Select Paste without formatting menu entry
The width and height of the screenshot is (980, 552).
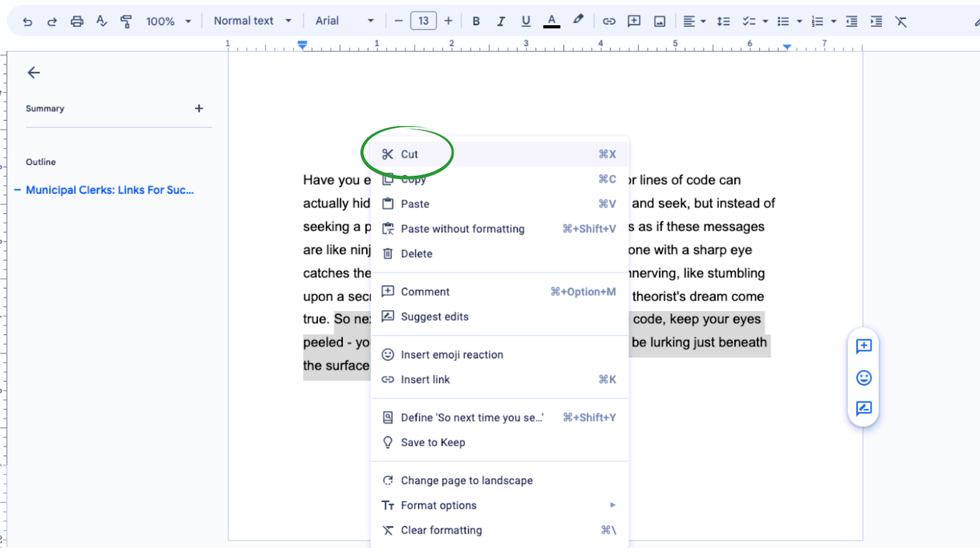click(499, 229)
